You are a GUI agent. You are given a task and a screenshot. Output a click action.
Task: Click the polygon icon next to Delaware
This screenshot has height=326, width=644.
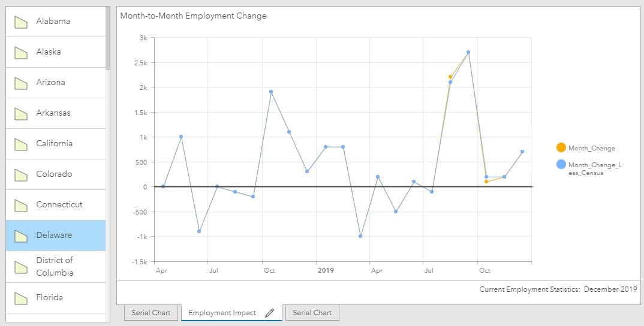(21, 236)
